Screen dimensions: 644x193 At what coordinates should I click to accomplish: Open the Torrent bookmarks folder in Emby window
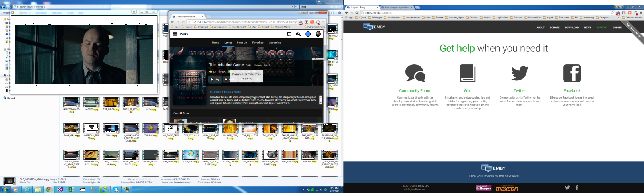[264, 27]
